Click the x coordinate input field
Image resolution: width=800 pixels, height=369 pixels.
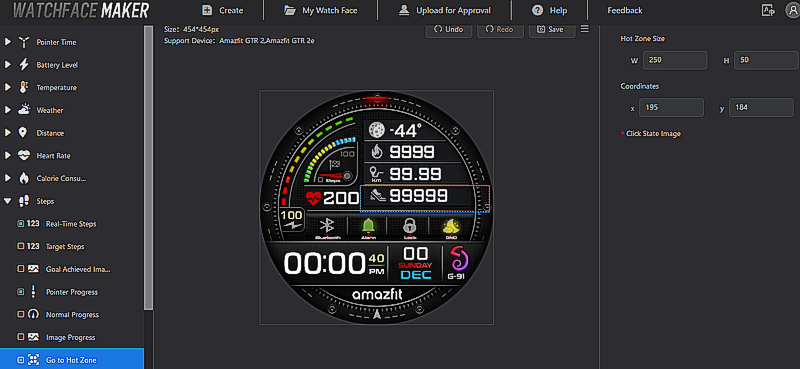[x=671, y=108]
